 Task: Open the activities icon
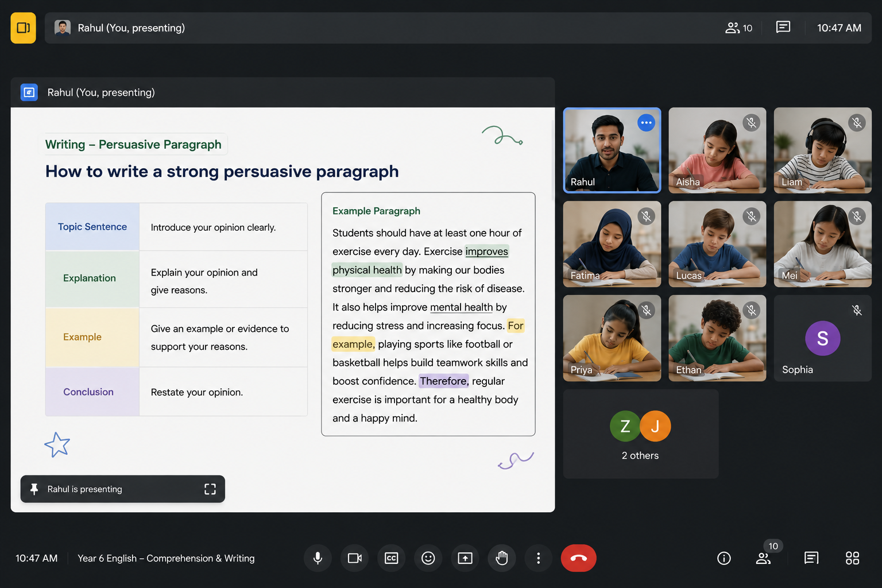853,558
